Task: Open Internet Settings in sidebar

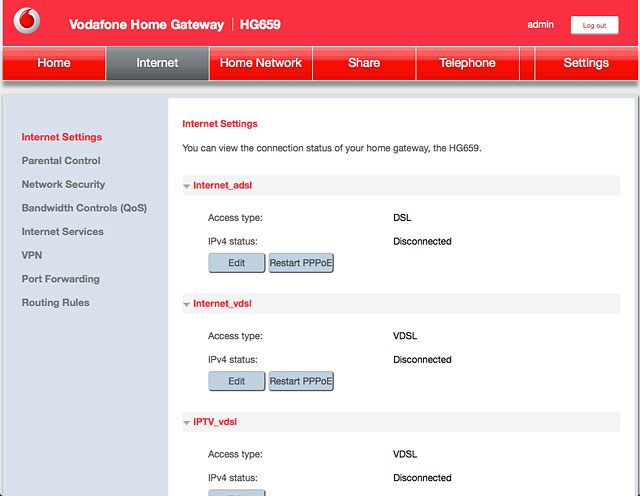Action: pyautogui.click(x=62, y=137)
